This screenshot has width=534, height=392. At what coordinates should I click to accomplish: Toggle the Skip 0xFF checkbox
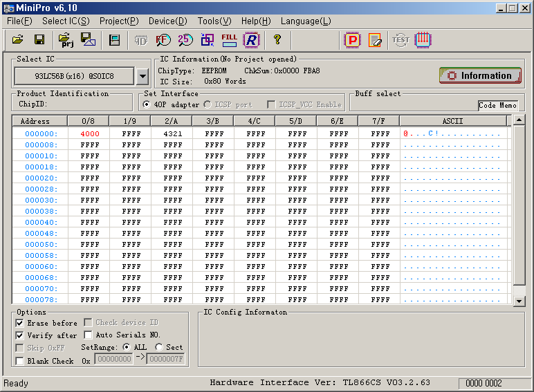(x=20, y=348)
